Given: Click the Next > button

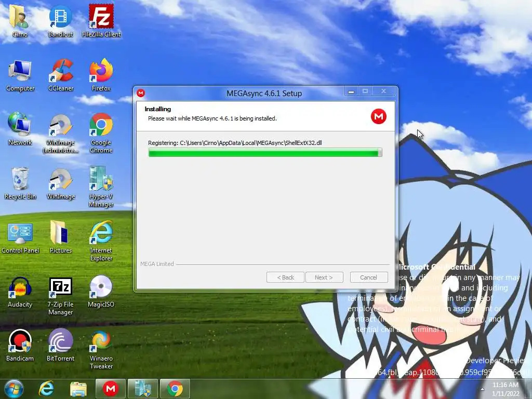Looking at the screenshot, I should (x=324, y=277).
